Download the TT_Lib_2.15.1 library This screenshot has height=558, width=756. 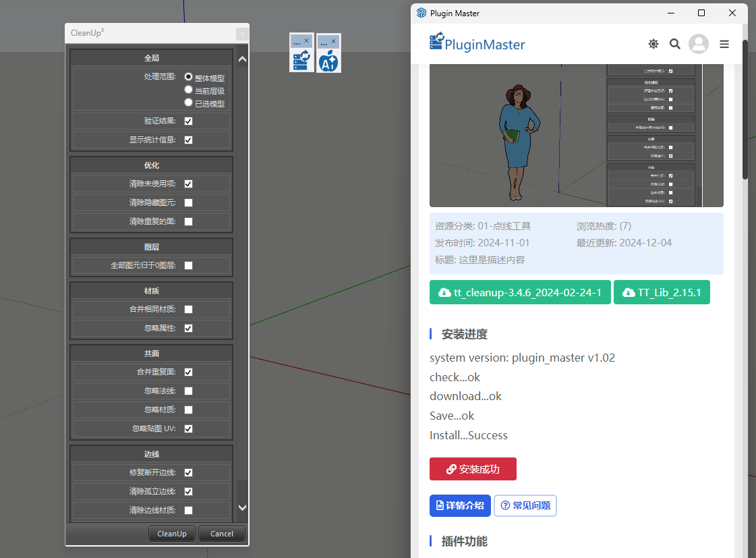662,292
